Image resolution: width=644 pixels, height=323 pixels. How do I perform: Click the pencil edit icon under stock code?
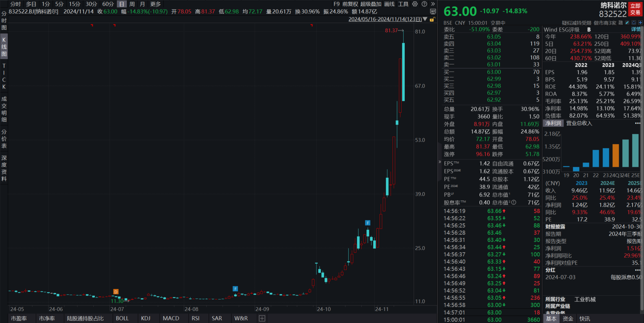point(627,23)
